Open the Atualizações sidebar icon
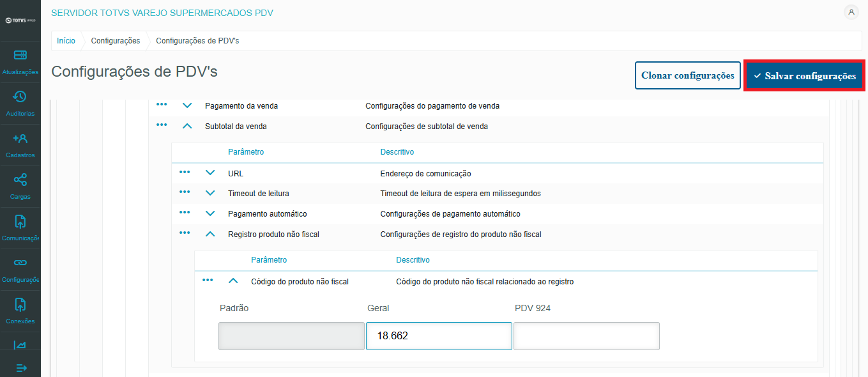Viewport: 868px width, 377px height. 20,56
